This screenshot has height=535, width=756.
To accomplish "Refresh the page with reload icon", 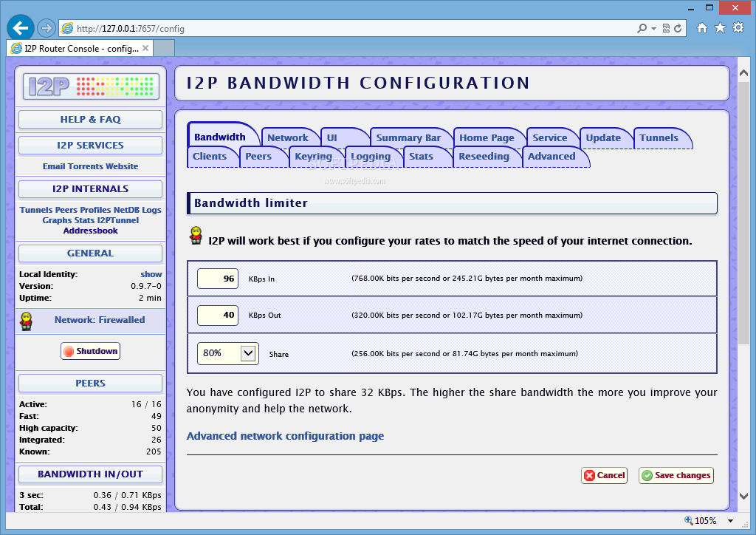I will (678, 29).
